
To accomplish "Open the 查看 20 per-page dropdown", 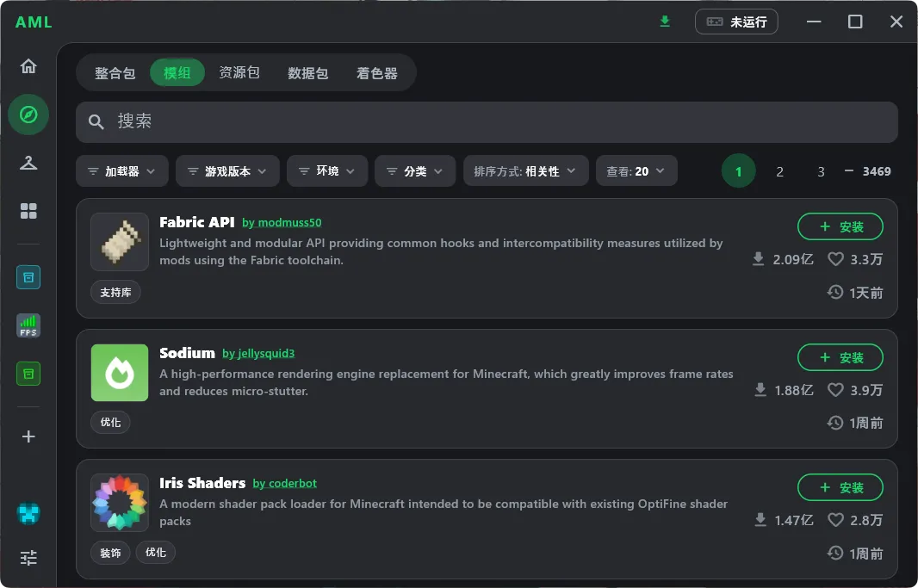I will pos(636,170).
